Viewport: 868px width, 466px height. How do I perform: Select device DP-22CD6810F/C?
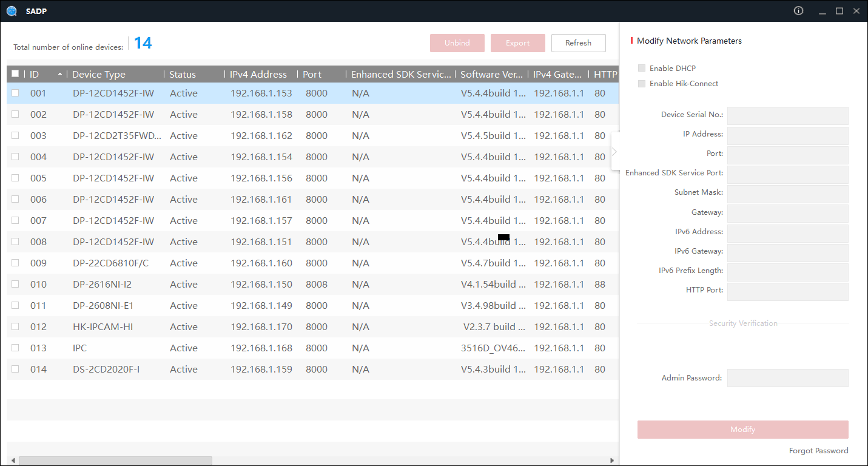(110, 263)
